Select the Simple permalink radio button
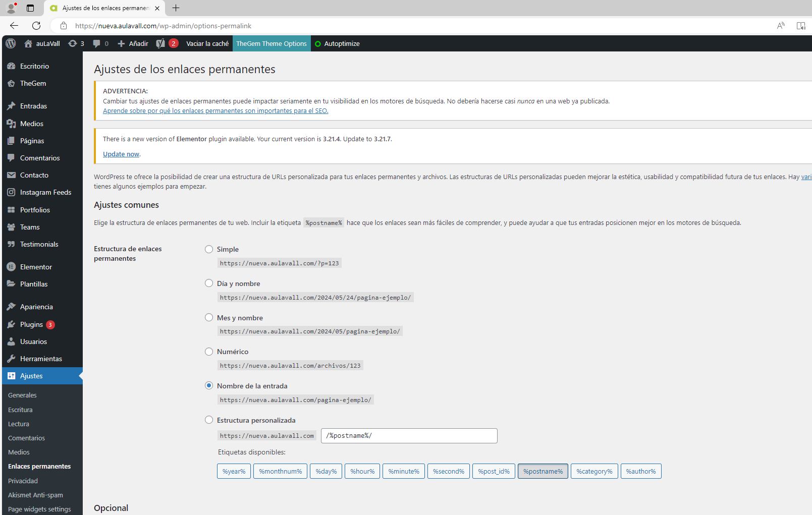Image resolution: width=812 pixels, height=515 pixels. (209, 249)
